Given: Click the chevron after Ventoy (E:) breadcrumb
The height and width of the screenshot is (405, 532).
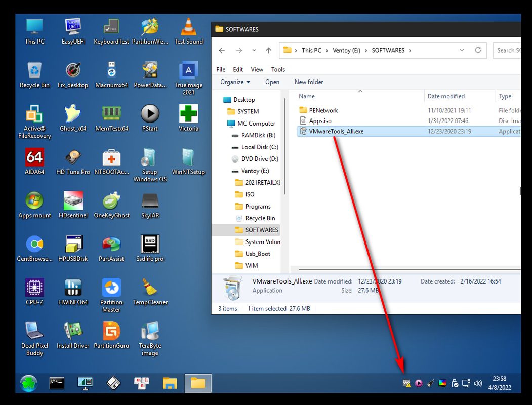Looking at the screenshot, I should (366, 51).
